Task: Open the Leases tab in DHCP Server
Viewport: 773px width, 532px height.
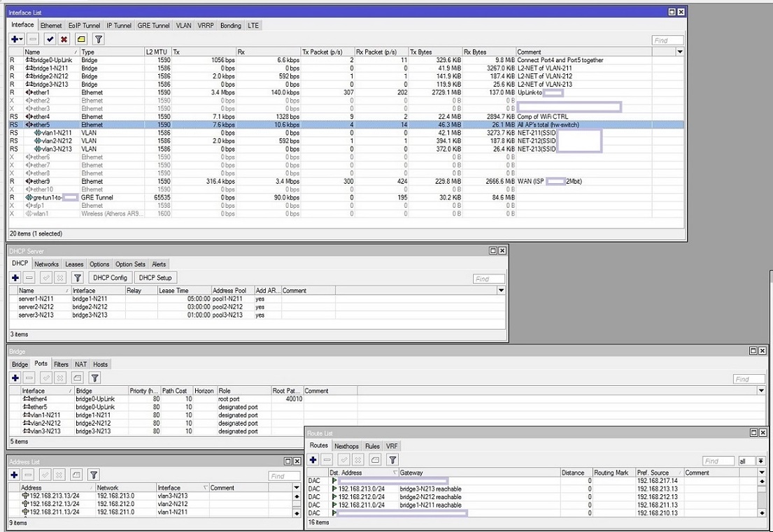Action: click(74, 264)
